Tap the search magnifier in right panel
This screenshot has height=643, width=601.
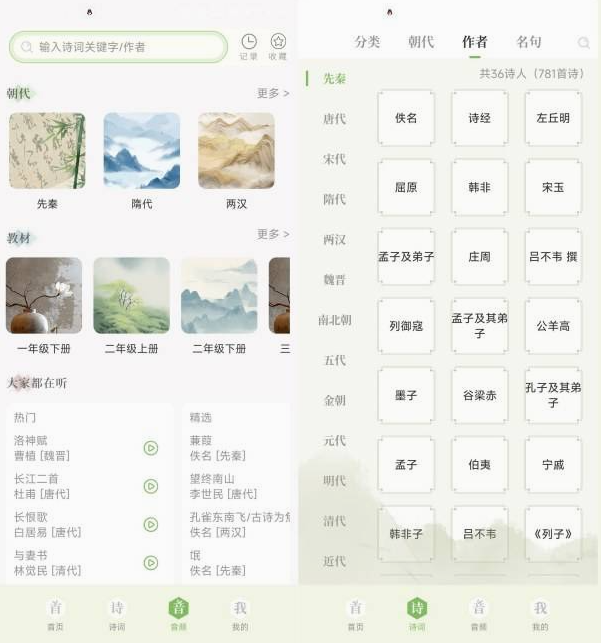[x=584, y=42]
